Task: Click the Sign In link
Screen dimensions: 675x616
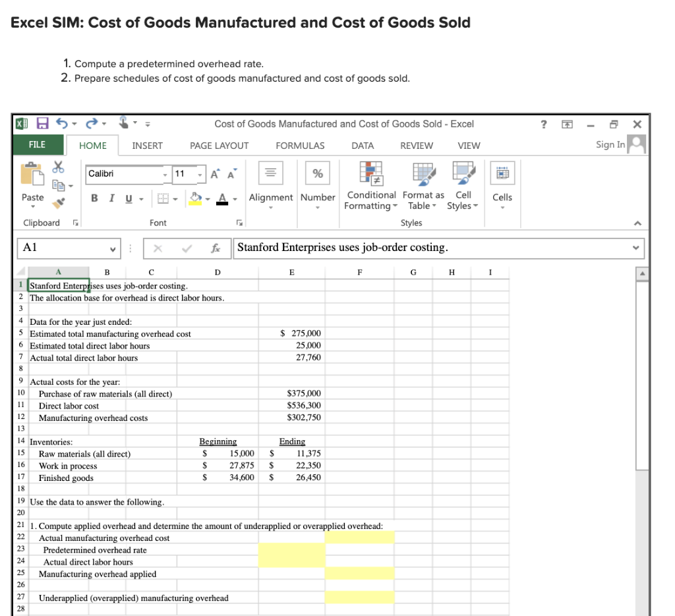Action: click(610, 144)
